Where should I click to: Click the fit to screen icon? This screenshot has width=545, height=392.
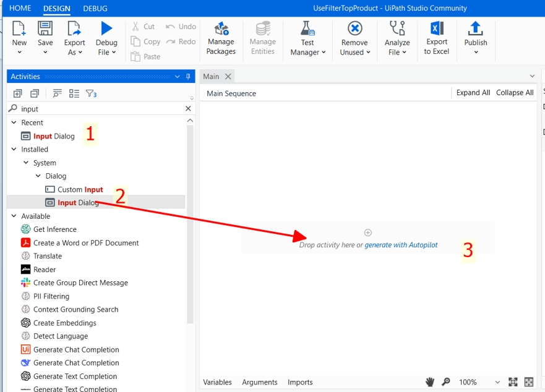coord(513,382)
